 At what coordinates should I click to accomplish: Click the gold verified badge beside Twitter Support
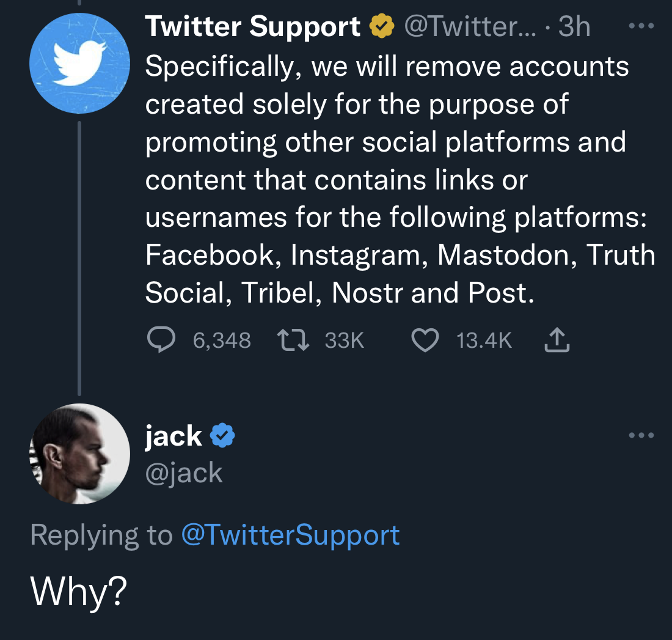tap(383, 26)
